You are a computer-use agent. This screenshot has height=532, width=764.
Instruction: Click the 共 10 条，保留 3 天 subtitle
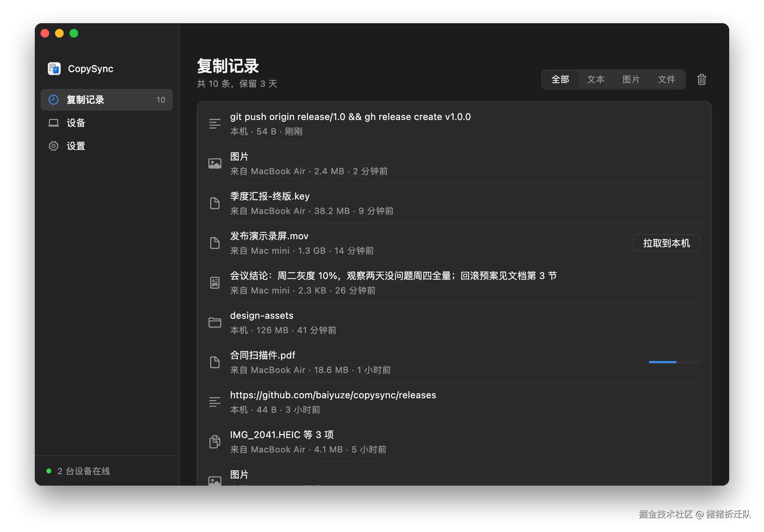pyautogui.click(x=237, y=84)
